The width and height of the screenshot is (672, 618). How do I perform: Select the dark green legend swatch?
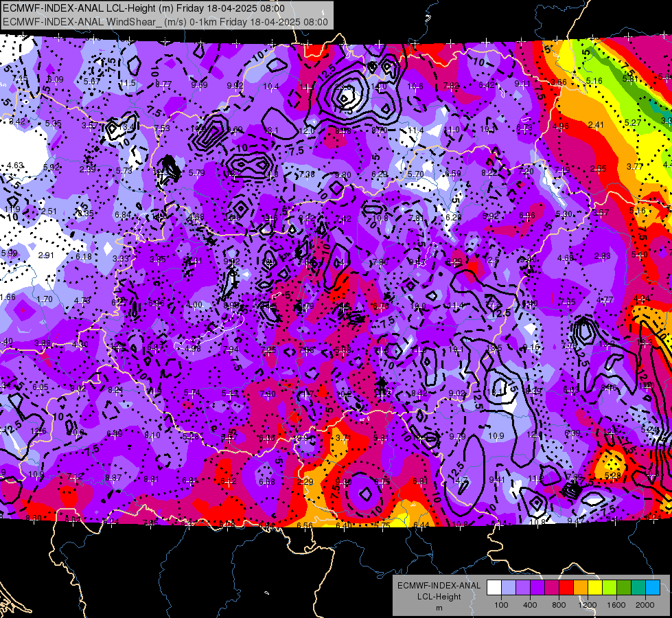(x=624, y=588)
